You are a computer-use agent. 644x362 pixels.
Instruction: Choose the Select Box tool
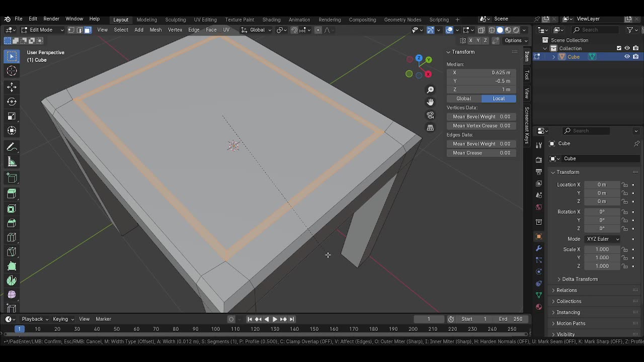point(12,56)
